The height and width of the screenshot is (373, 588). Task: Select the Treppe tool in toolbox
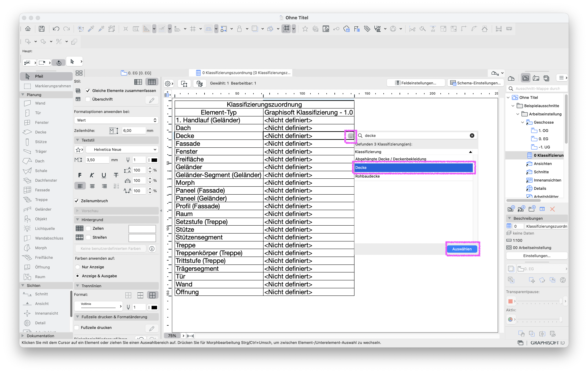(x=46, y=200)
